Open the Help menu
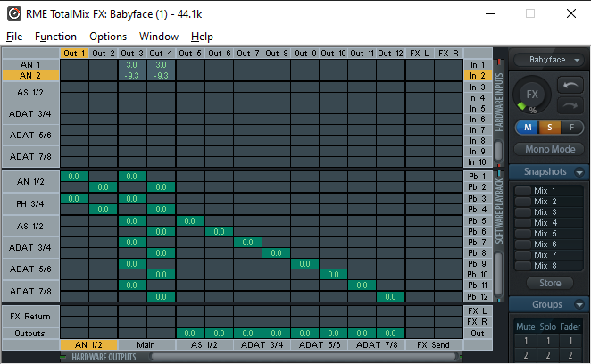The height and width of the screenshot is (364, 591). pyautogui.click(x=202, y=37)
